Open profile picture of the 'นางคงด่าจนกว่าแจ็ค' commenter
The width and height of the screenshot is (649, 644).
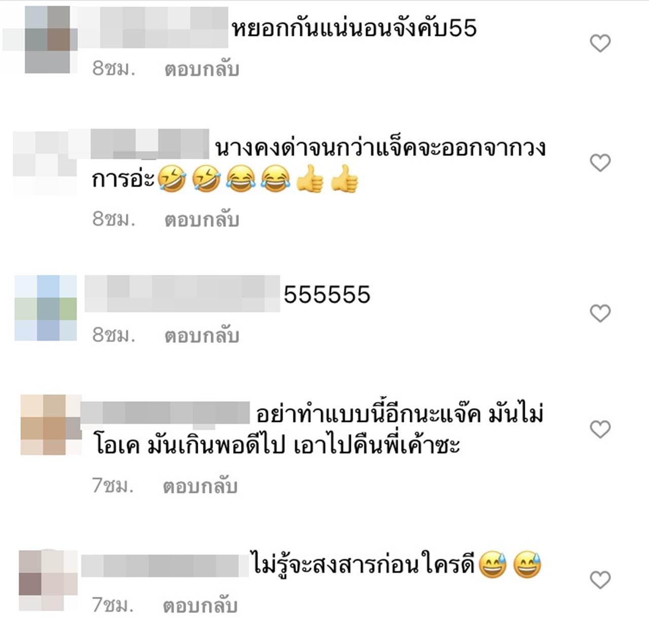(x=45, y=162)
